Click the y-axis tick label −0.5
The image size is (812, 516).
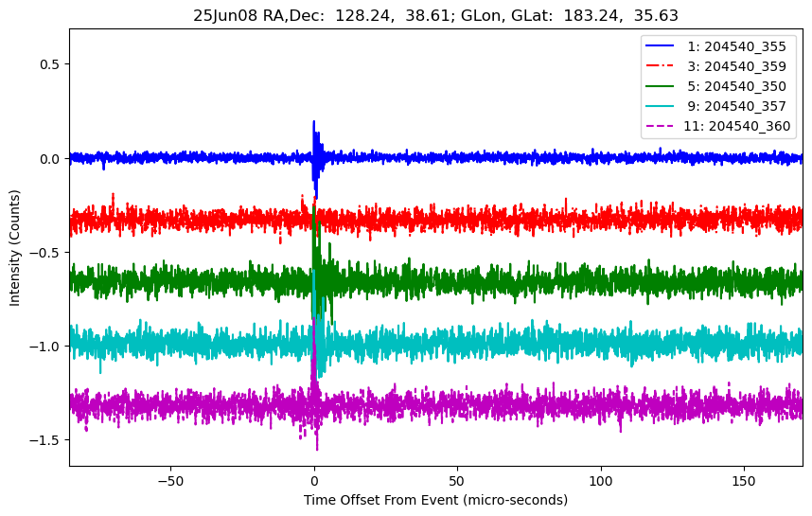pyautogui.click(x=44, y=253)
